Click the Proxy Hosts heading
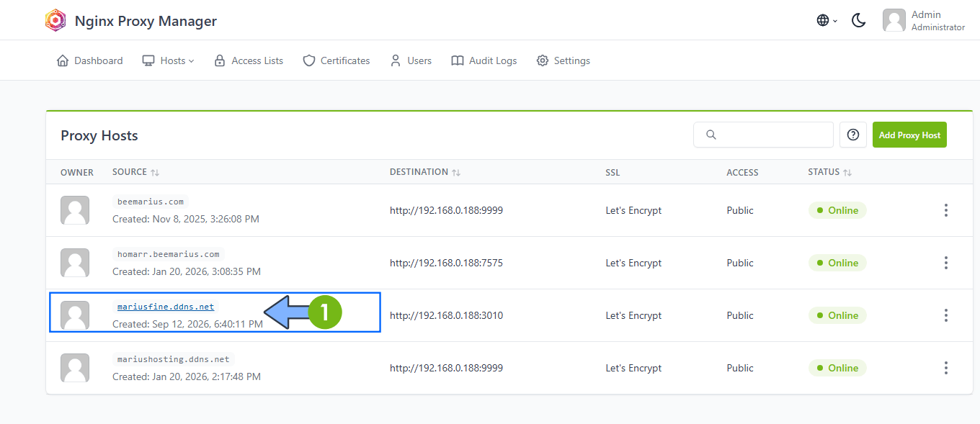Image resolution: width=980 pixels, height=424 pixels. click(x=99, y=135)
